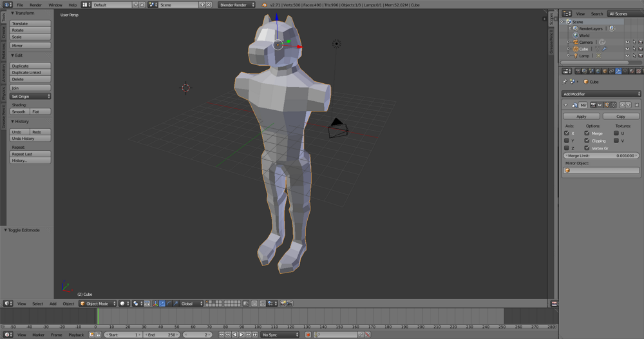Click the Merge Limit value field
Screen dimensions: 644x339
pyautogui.click(x=601, y=156)
